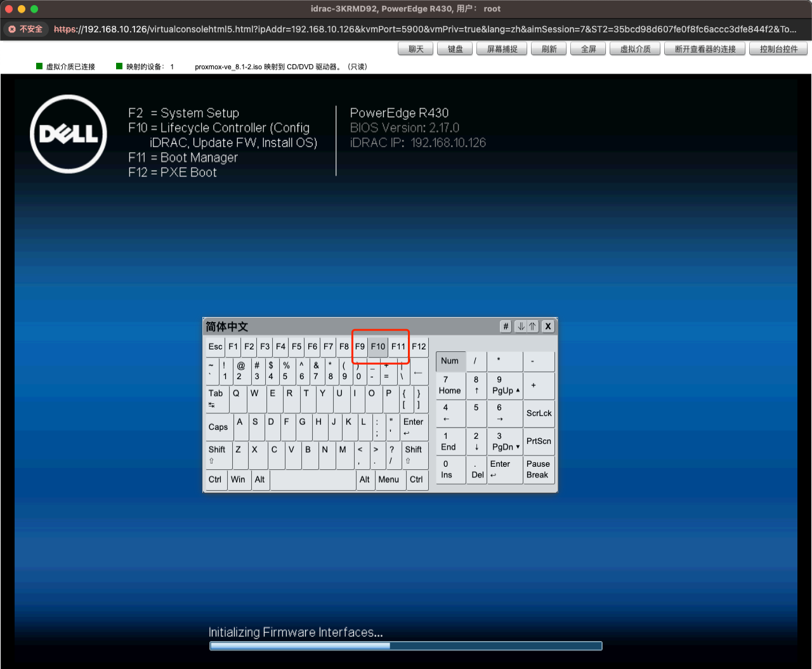Tap the F1 key on virtual keyboard
This screenshot has width=812, height=669.
coord(233,346)
